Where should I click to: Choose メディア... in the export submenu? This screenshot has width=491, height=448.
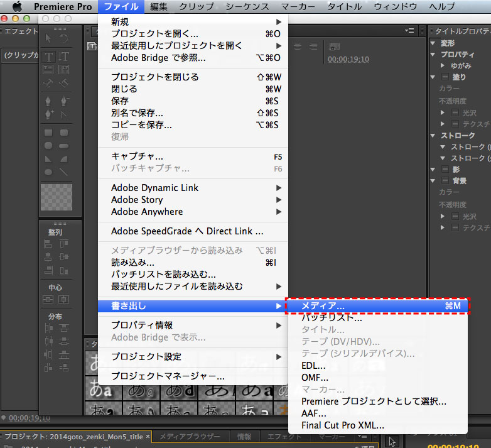377,306
